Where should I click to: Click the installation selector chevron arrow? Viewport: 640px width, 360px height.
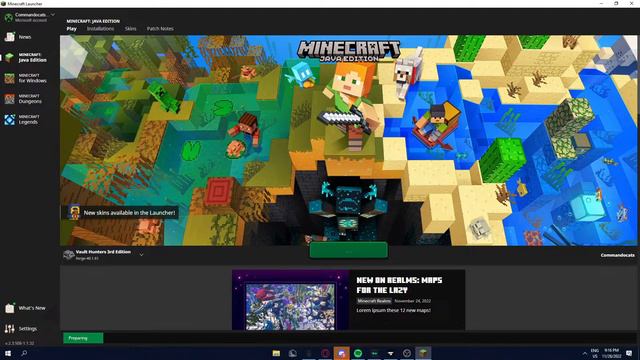141,255
